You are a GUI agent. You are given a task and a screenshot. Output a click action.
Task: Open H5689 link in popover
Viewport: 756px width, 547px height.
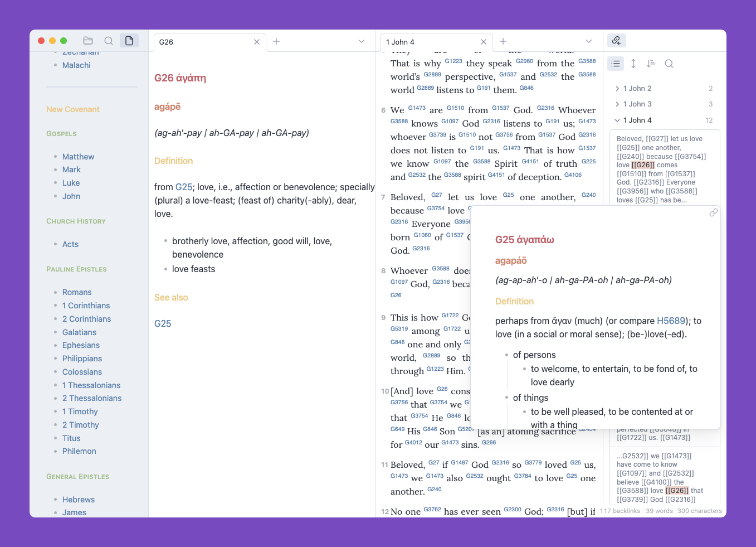point(671,321)
